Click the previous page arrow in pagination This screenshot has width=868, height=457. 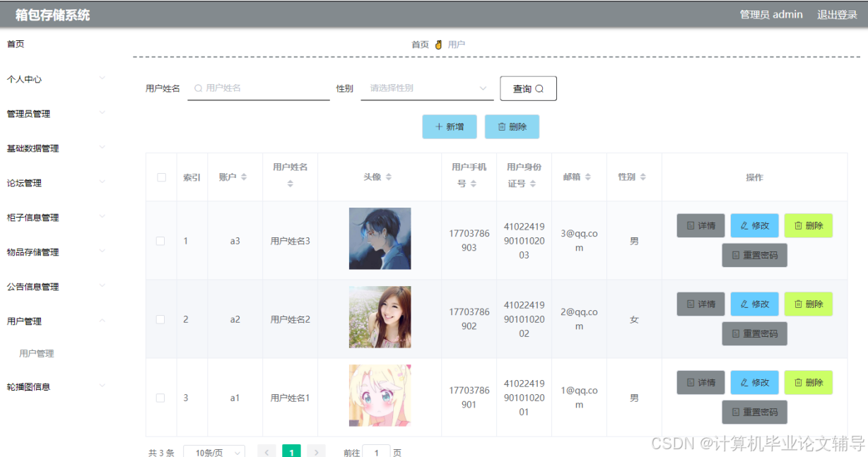(x=266, y=452)
